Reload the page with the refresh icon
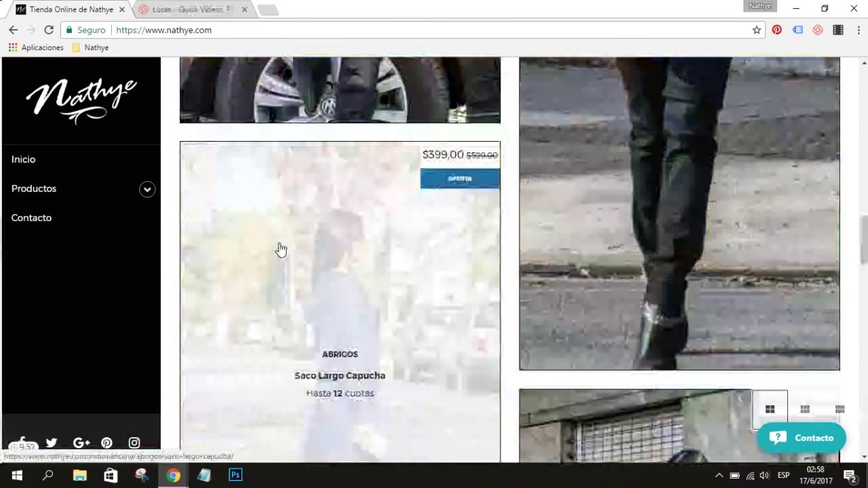Screen dimensions: 868x488 pyautogui.click(x=49, y=30)
